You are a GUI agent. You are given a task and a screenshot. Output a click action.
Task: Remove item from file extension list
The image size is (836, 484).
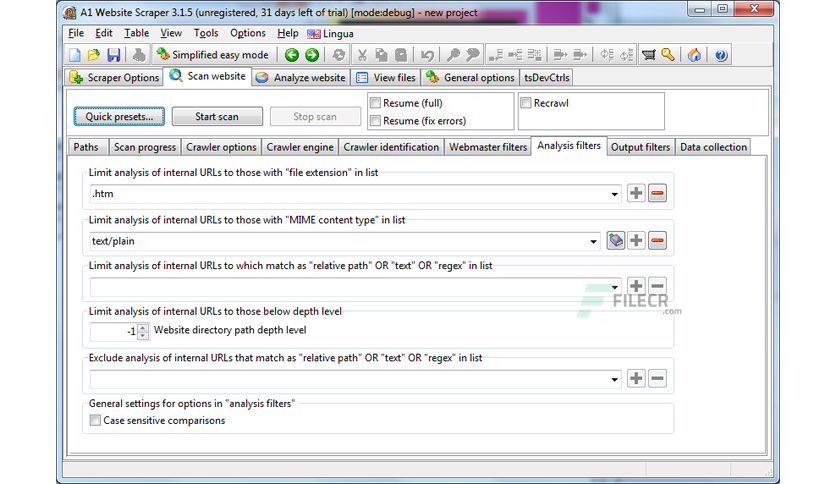click(657, 193)
